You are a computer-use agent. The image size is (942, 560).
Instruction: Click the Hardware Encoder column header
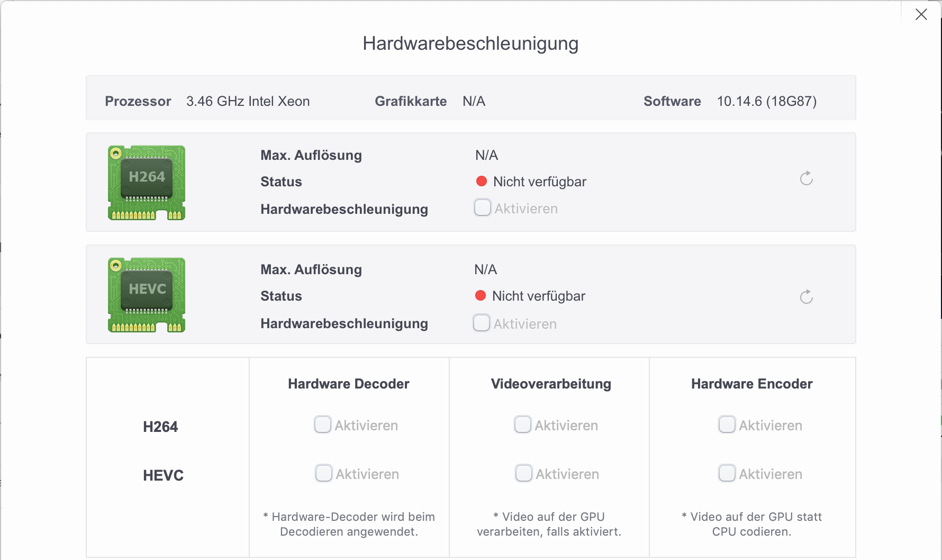[x=751, y=384]
